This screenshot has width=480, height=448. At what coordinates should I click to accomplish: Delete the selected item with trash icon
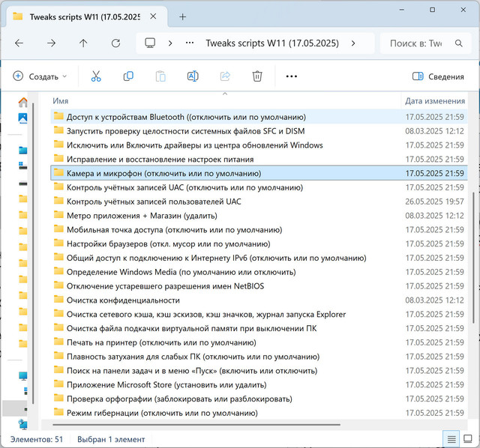point(257,76)
